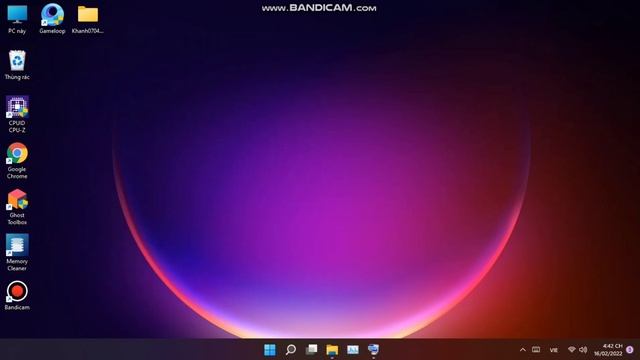640x360 pixels.
Task: Open clock and date 16/02/2022 flyout
Action: [608, 350]
